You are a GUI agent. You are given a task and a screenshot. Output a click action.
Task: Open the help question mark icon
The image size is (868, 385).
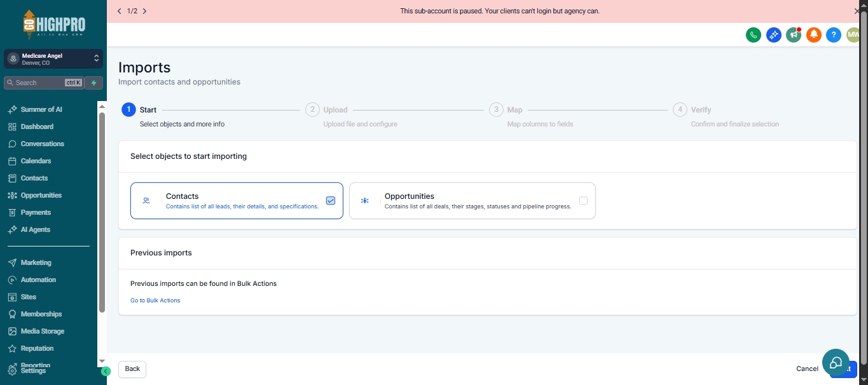tap(834, 35)
